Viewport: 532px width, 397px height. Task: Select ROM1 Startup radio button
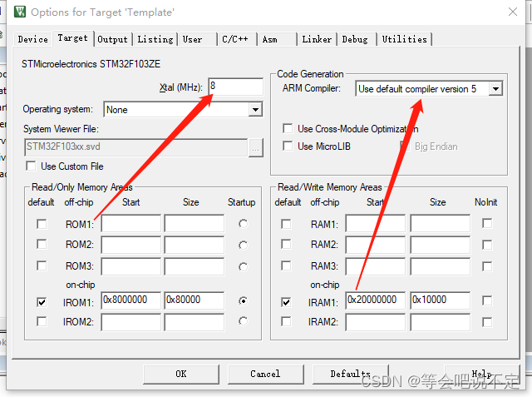pyautogui.click(x=243, y=224)
